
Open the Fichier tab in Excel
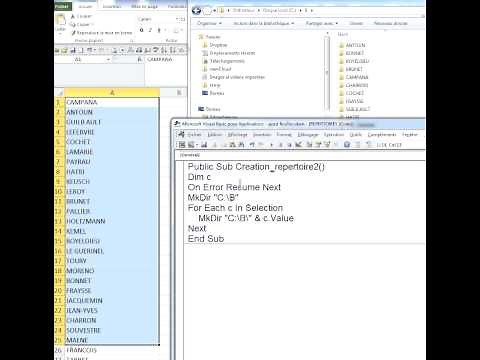[62, 6]
